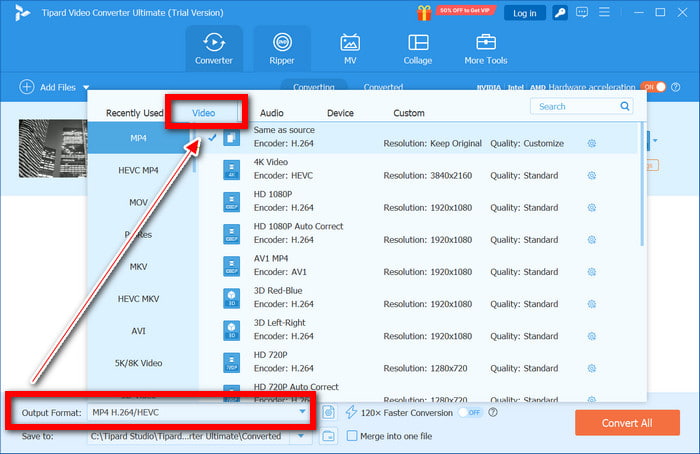Enable 120x Faster Conversion switch
Screen dimensions: 700x454
470,412
